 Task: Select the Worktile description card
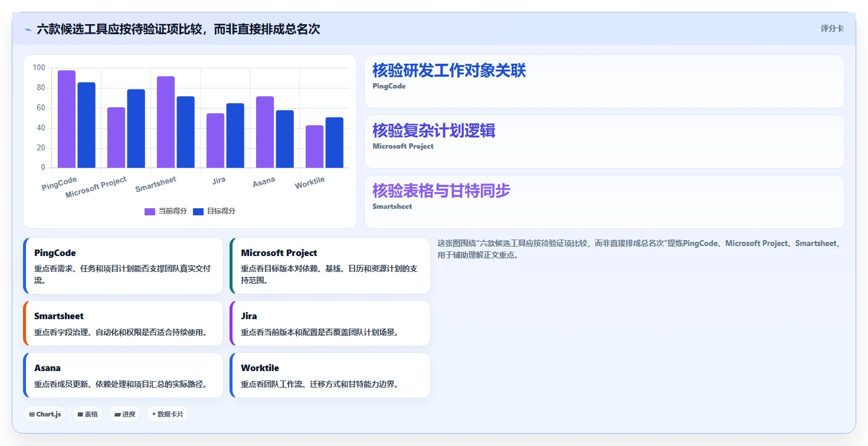pos(330,375)
